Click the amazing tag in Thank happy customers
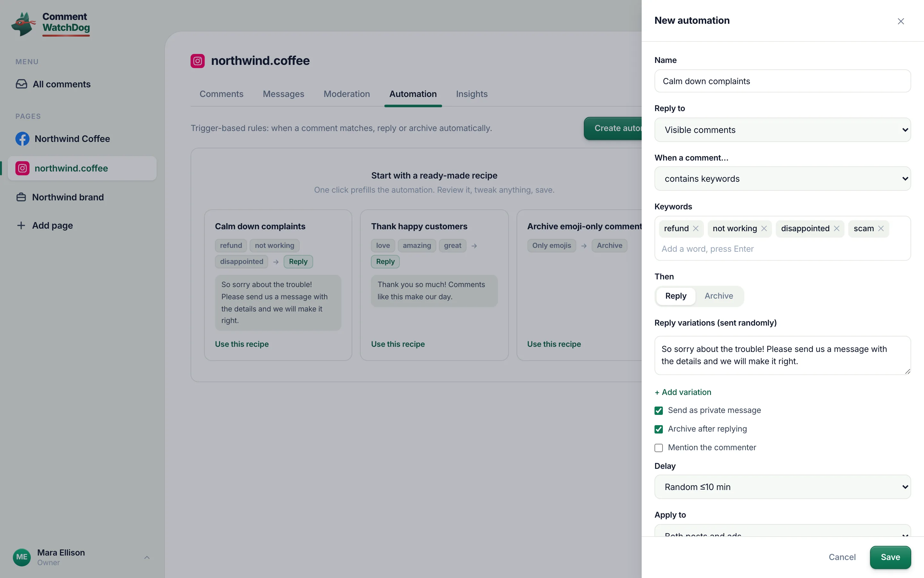 [x=416, y=245]
